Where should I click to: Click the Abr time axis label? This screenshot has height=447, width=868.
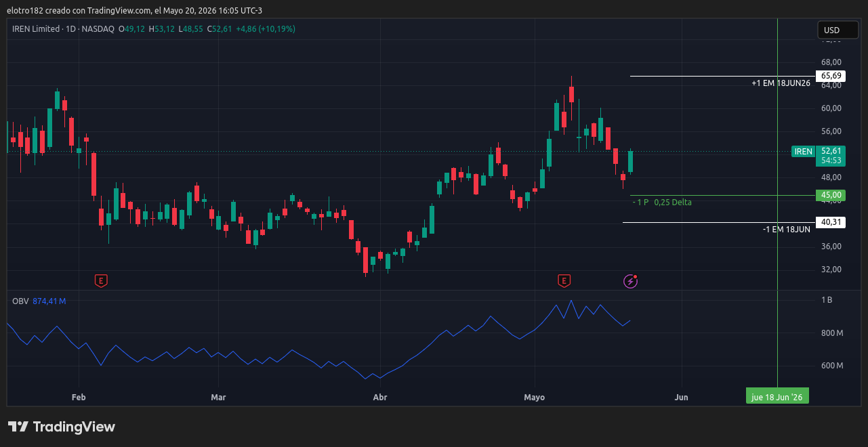coord(380,397)
